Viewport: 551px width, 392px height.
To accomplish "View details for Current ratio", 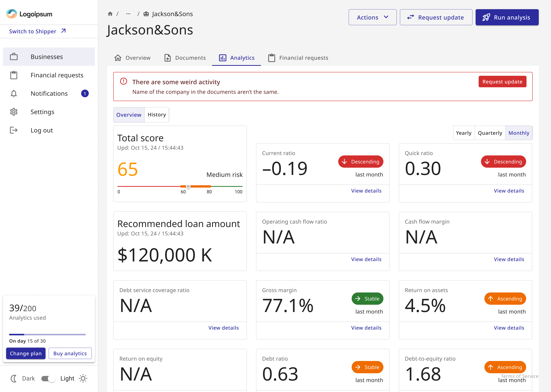I will [366, 191].
